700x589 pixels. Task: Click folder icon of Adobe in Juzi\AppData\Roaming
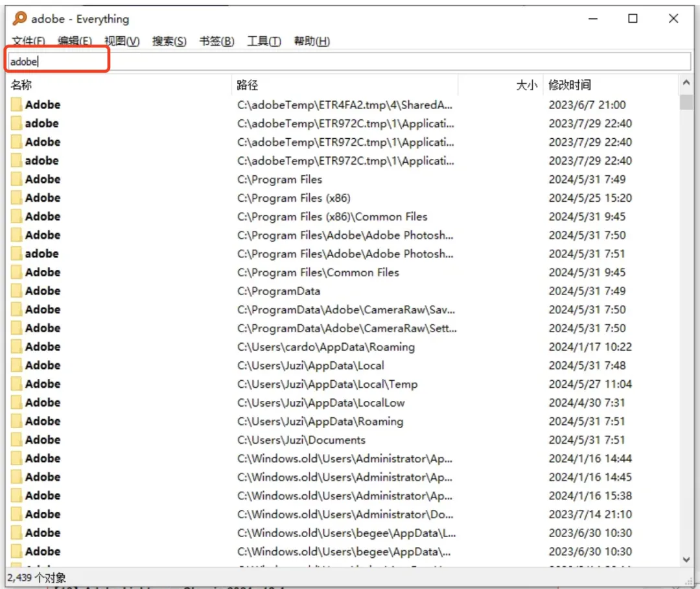point(16,422)
